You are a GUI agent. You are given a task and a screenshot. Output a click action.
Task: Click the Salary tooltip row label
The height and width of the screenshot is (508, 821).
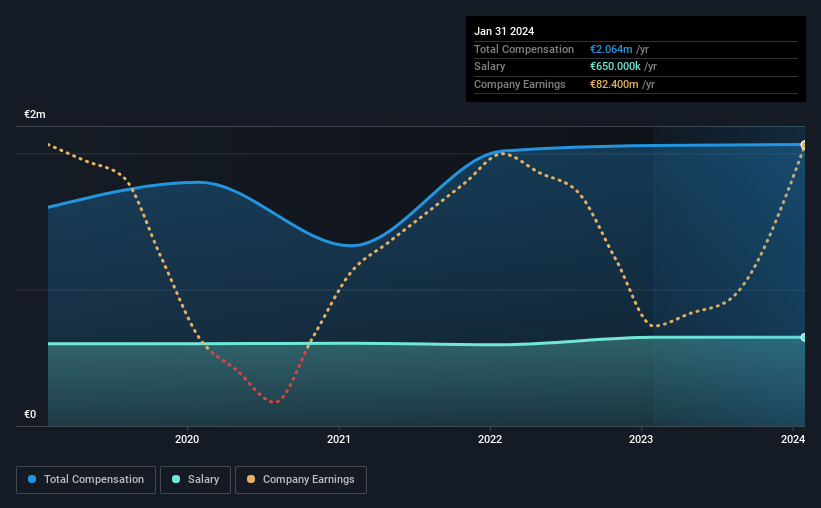click(x=490, y=67)
